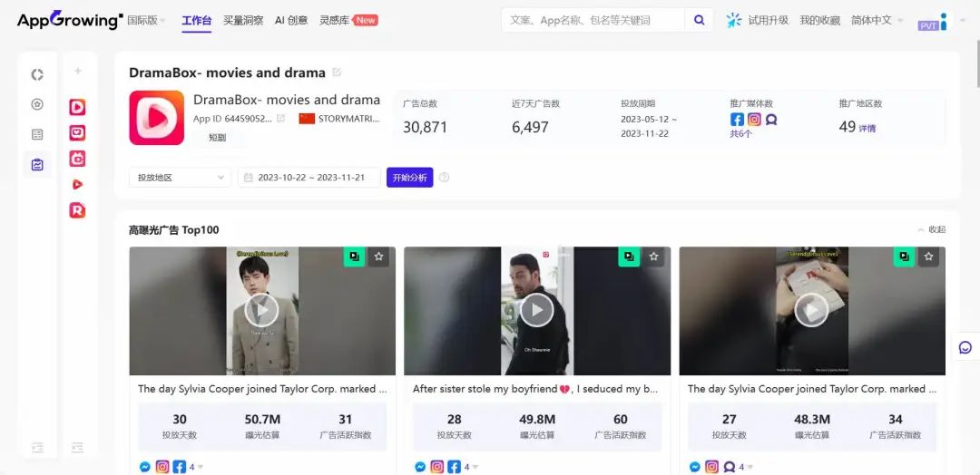
Task: Click the Facebook media icon in 推广媒体数
Action: point(738,120)
